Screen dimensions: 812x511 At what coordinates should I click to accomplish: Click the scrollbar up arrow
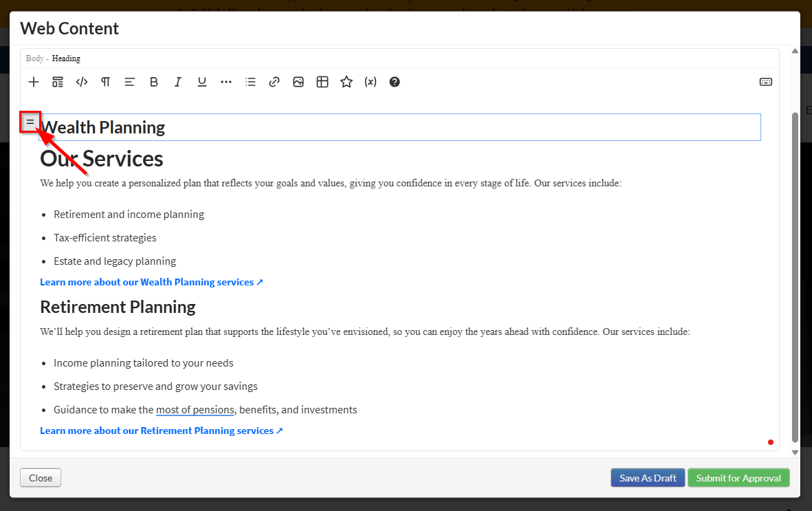[795, 51]
